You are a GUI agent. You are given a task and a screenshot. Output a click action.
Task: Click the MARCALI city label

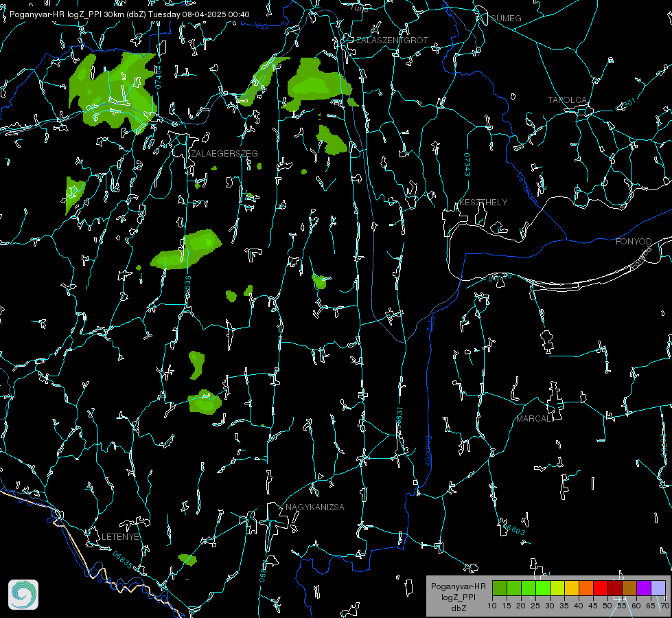535,419
